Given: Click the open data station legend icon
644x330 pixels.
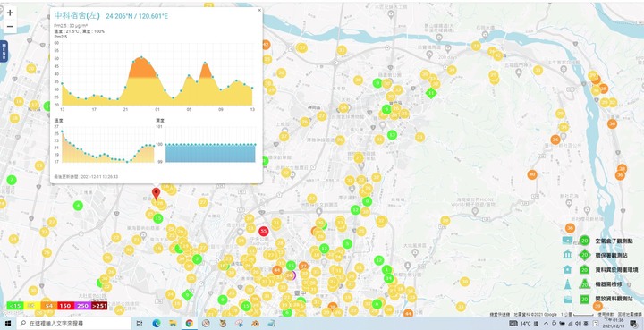Looking at the screenshot, I should [x=568, y=299].
